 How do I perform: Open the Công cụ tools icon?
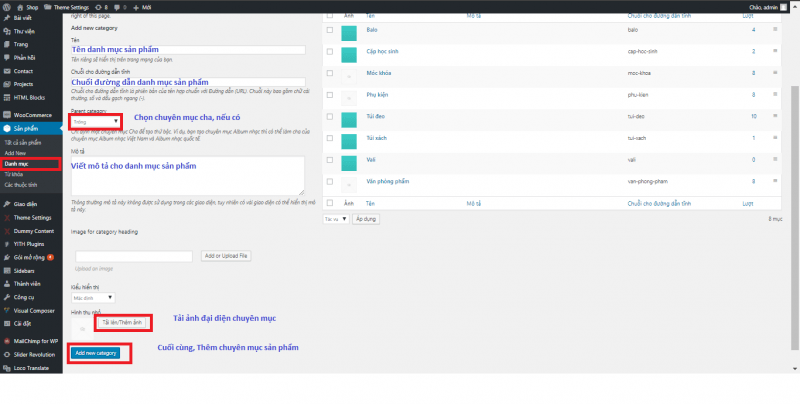click(x=7, y=297)
